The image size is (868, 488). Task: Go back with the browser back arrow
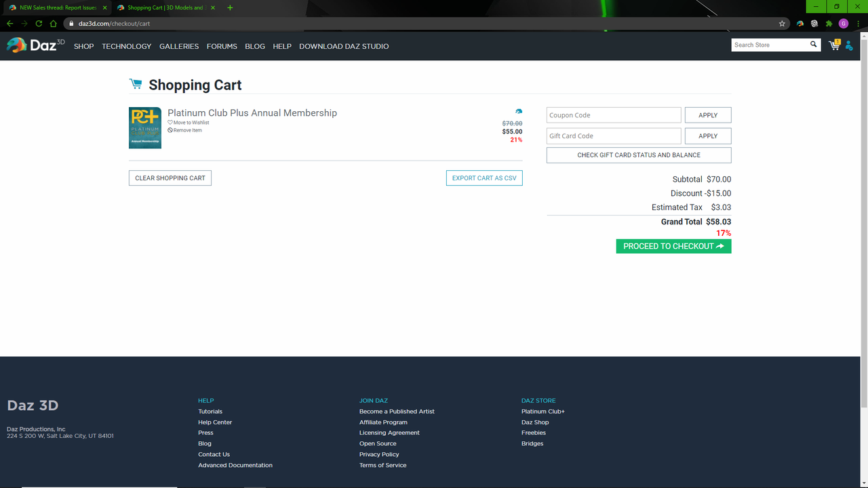9,23
